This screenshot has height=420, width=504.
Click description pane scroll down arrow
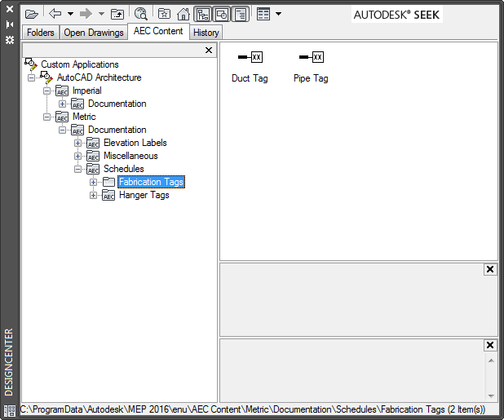coord(491,396)
